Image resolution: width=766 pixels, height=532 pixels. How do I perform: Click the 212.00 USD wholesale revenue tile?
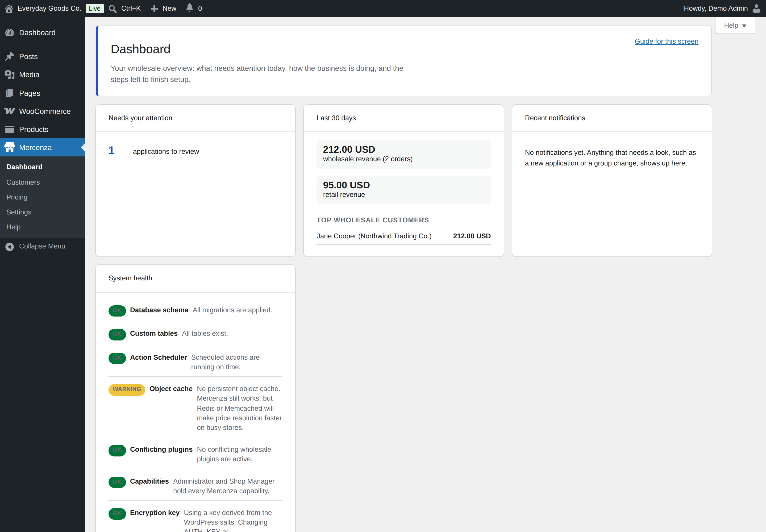404,154
